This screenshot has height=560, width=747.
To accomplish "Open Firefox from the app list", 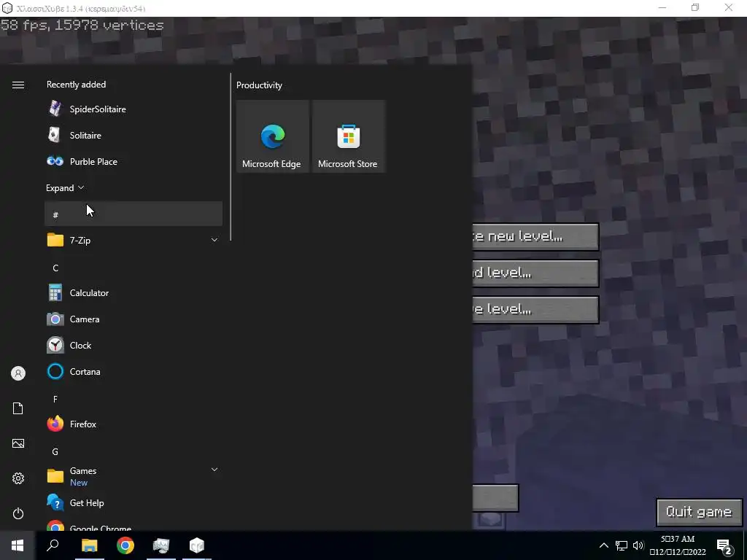I will tap(133, 424).
